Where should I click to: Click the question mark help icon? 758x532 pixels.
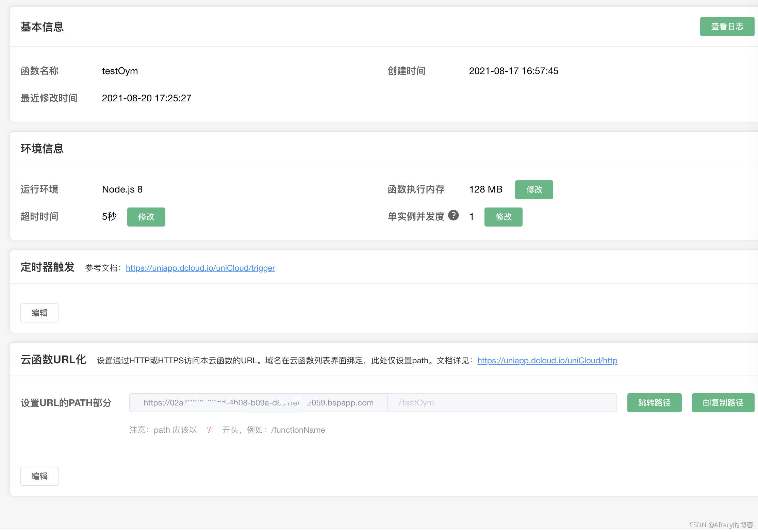453,215
